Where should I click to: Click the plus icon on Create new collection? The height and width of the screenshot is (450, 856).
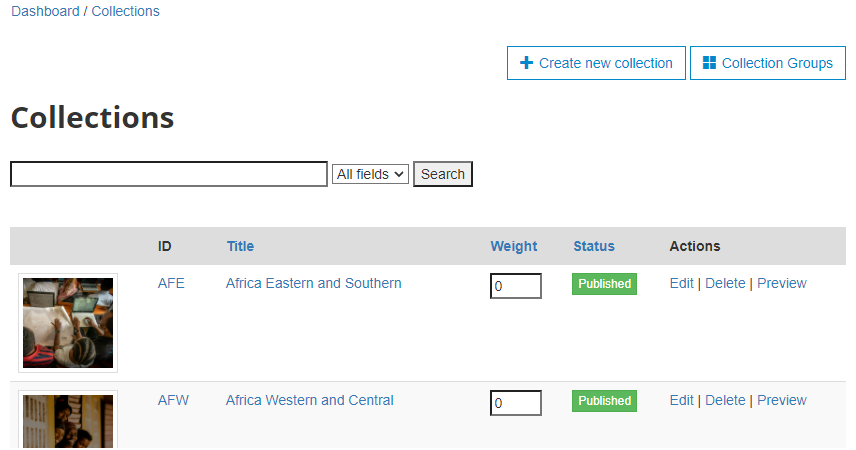pyautogui.click(x=526, y=63)
